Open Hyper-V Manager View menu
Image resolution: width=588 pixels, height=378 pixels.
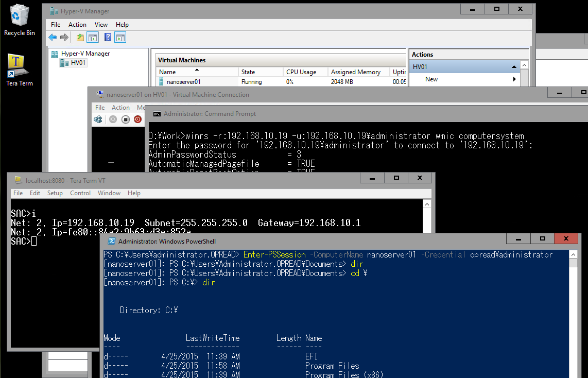(101, 24)
